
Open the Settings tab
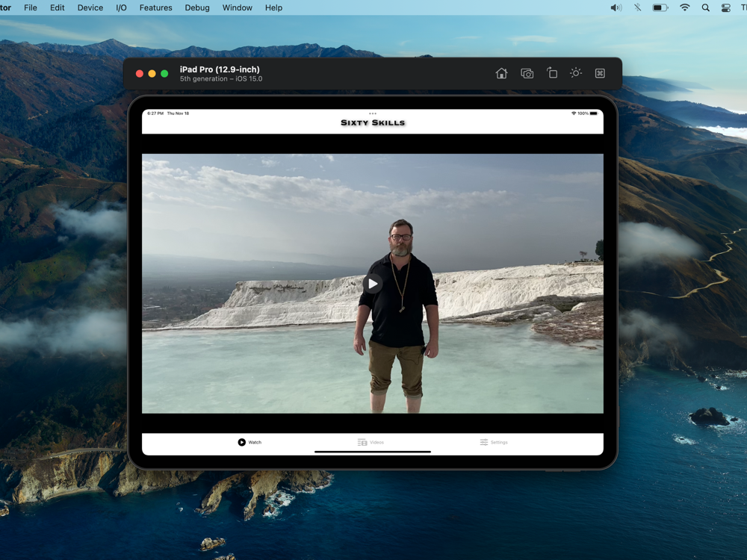494,442
